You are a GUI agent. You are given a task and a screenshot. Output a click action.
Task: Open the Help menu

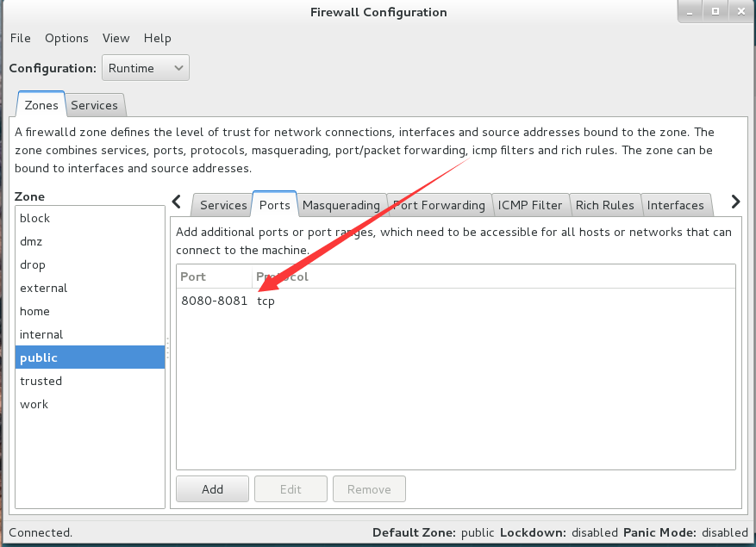pos(157,38)
